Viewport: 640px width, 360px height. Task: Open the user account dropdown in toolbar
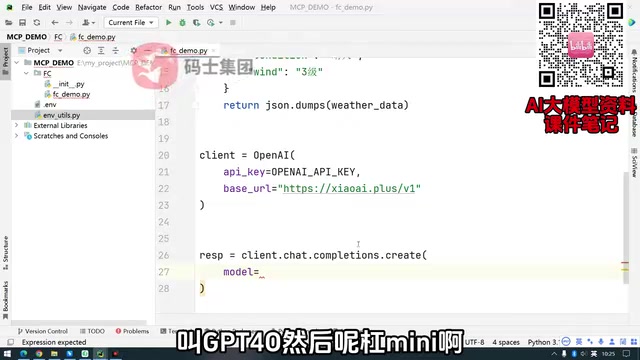tap(88, 22)
